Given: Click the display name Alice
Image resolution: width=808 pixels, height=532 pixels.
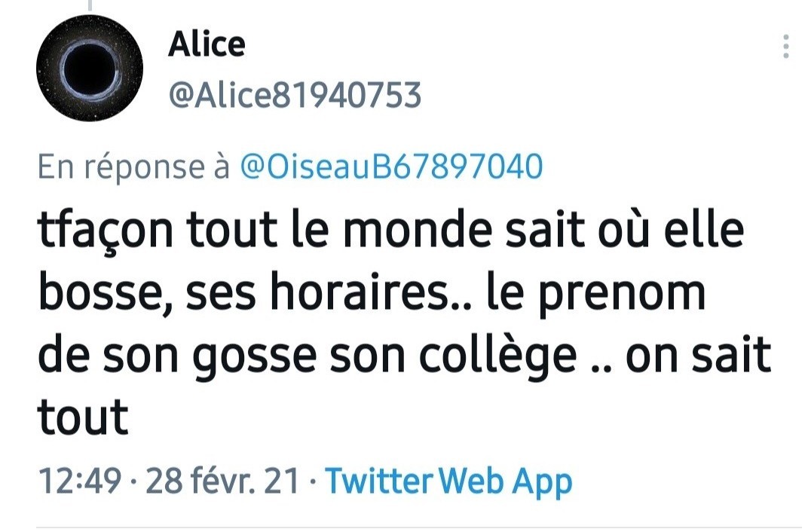Looking at the screenshot, I should click(207, 44).
